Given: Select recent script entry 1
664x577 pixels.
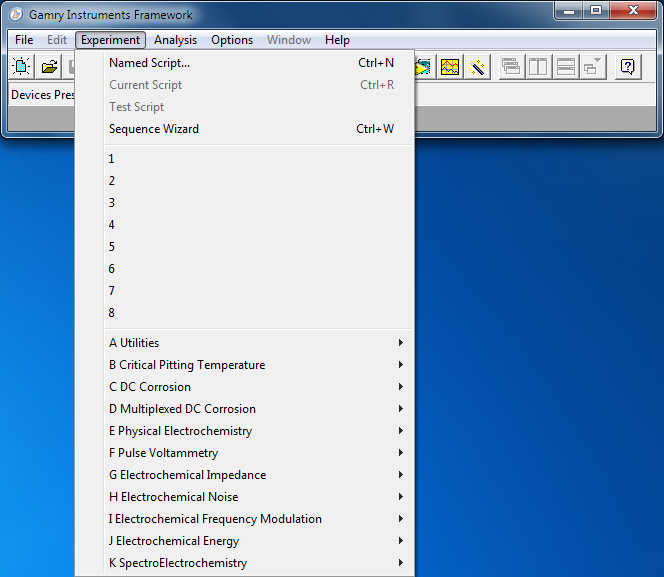Looking at the screenshot, I should click(244, 159).
